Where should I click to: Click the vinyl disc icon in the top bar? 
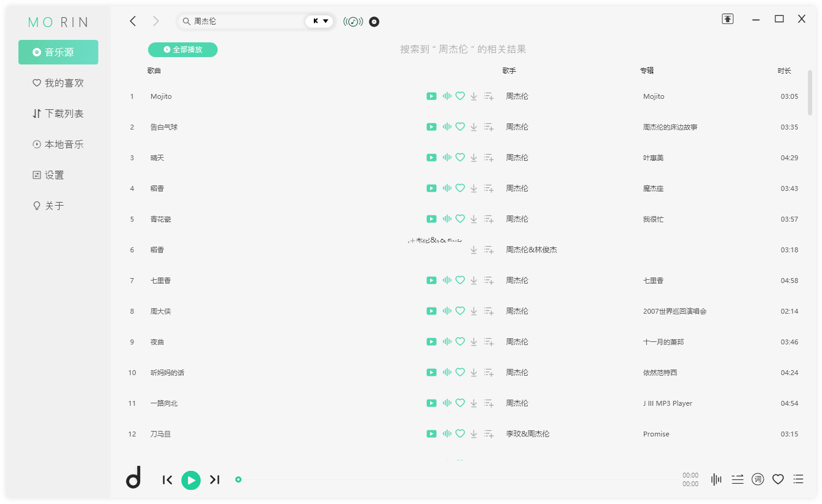tap(374, 22)
